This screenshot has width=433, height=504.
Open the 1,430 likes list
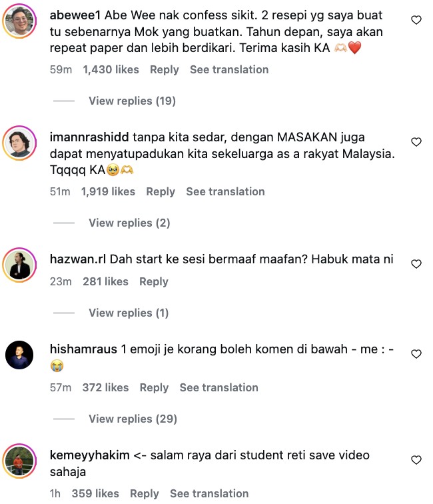coord(111,70)
